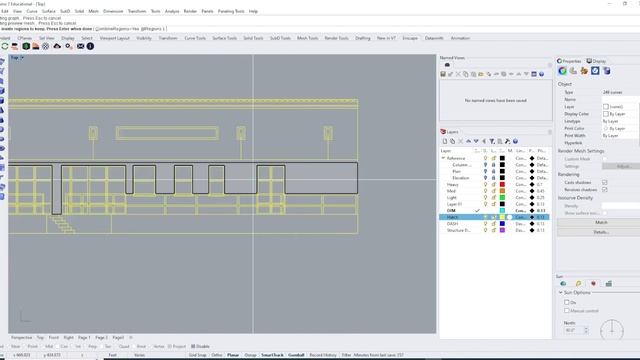This screenshot has height=360, width=640.
Task: Collapse the Reference layer tree
Action: click(x=443, y=158)
